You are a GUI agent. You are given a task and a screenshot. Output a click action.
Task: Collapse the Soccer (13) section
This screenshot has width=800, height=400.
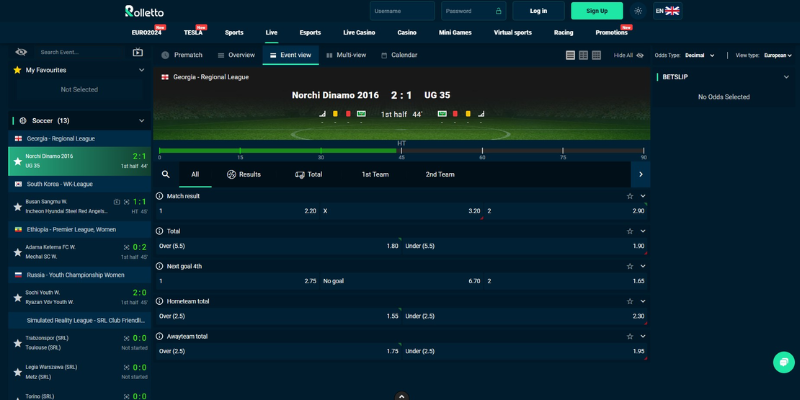tap(141, 120)
